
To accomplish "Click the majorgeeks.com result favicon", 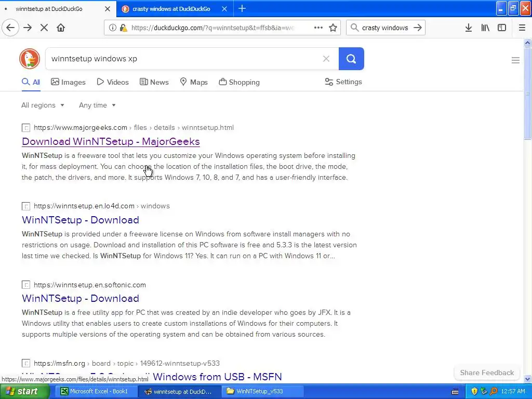I will tap(26, 128).
